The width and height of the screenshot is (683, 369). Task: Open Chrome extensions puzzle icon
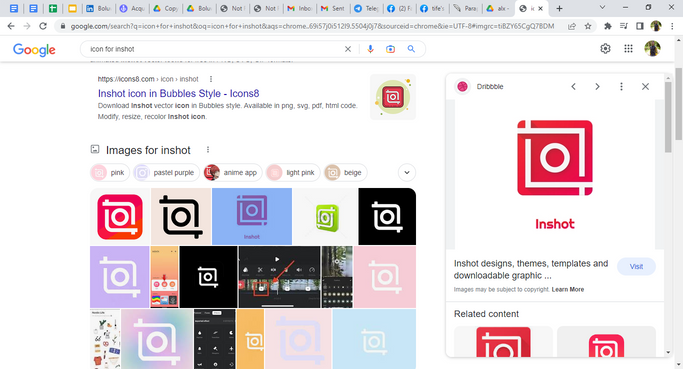coord(608,26)
